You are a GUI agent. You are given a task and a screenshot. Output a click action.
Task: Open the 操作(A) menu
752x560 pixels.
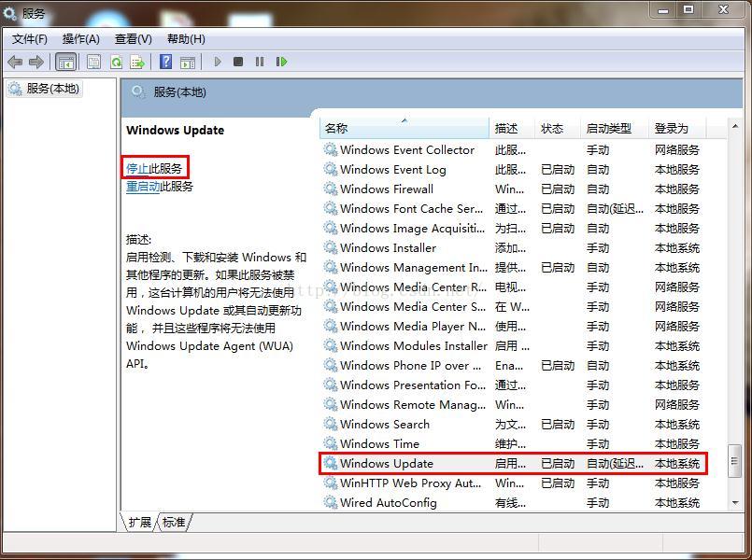coord(81,39)
